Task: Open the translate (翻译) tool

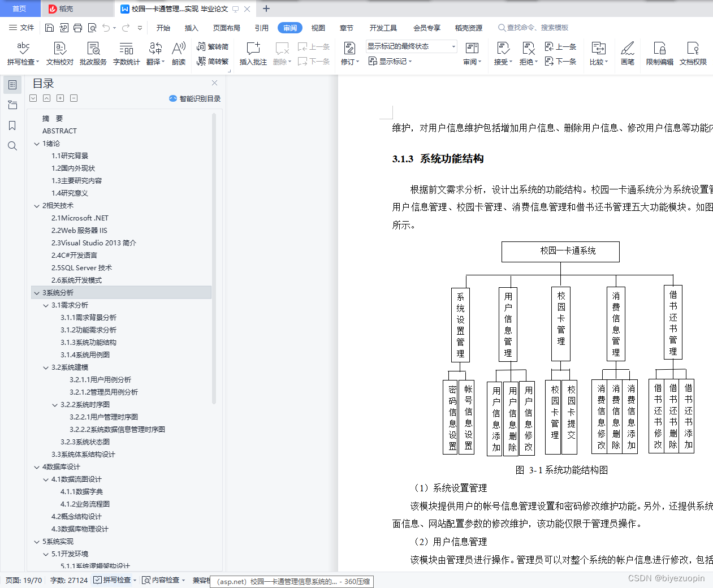Action: 155,54
